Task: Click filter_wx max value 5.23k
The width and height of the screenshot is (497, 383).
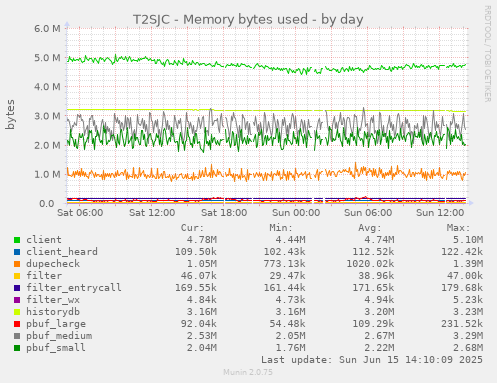Action: click(x=468, y=300)
